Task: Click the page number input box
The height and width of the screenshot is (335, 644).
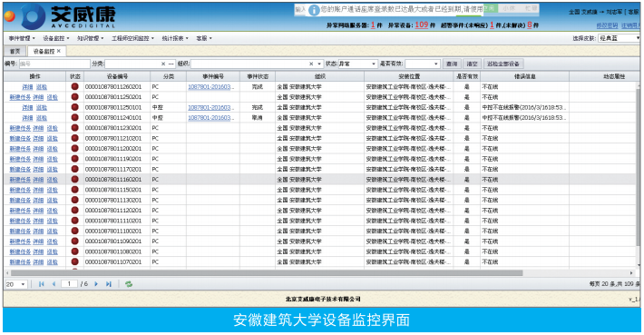Action: [70, 283]
